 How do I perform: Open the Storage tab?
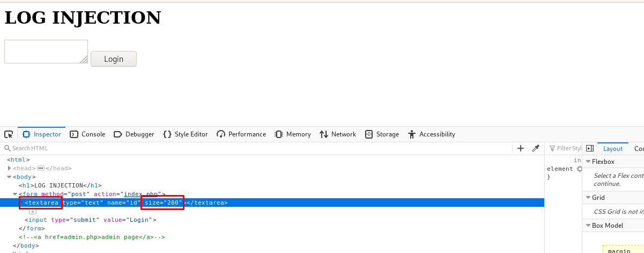382,134
